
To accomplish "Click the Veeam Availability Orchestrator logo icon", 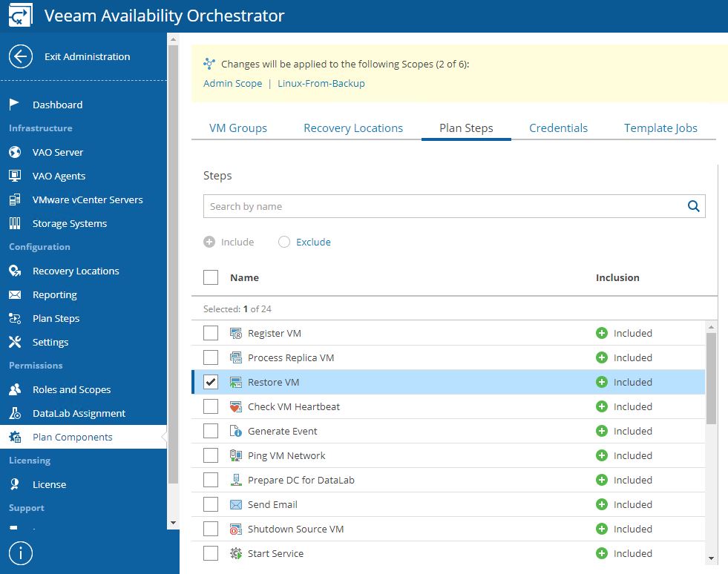I will coord(21,15).
